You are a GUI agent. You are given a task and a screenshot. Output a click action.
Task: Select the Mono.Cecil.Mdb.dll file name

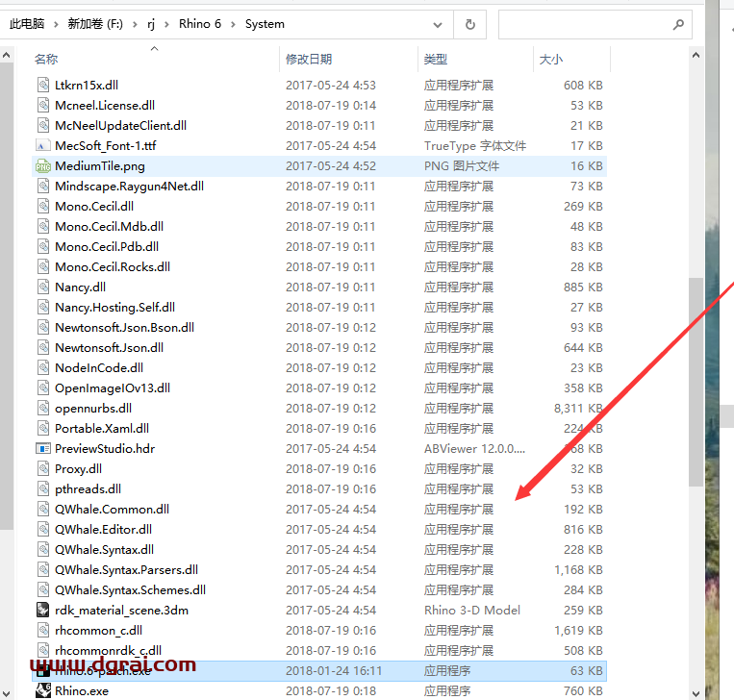(x=109, y=227)
